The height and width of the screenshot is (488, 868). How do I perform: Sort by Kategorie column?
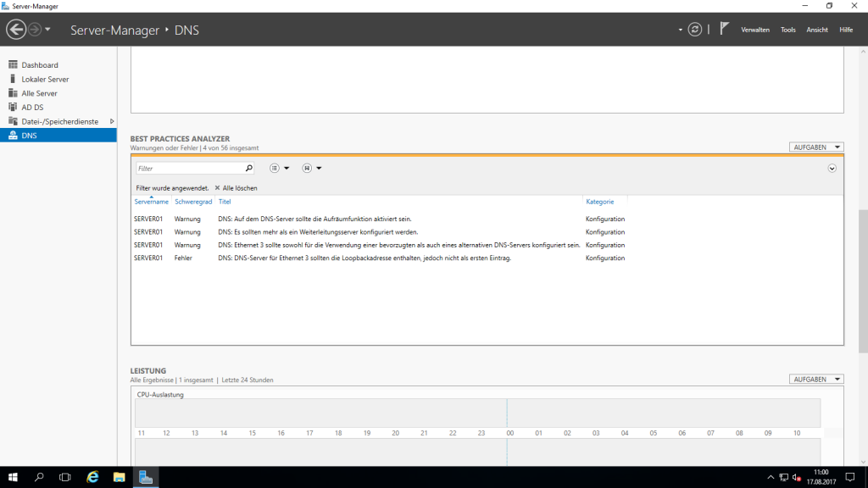599,202
